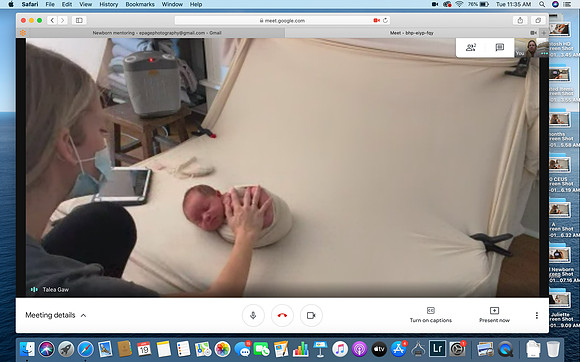
Task: Open the Apple menu
Action: coord(10,4)
